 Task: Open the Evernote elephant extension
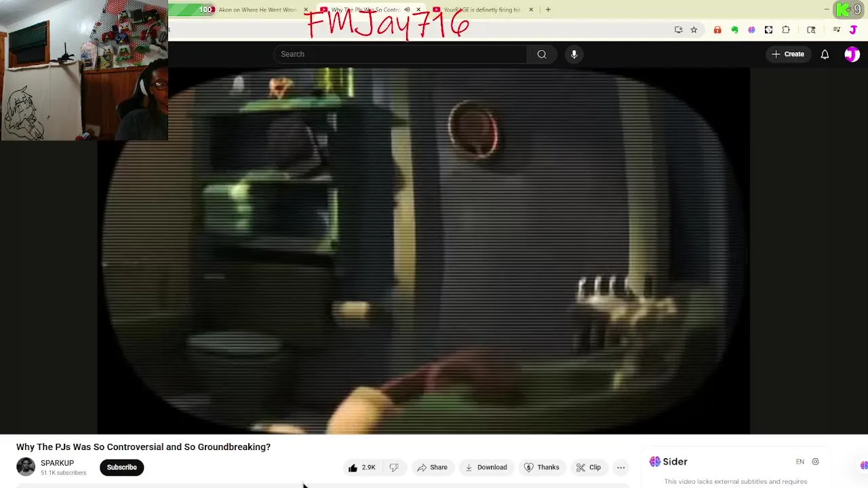(734, 30)
